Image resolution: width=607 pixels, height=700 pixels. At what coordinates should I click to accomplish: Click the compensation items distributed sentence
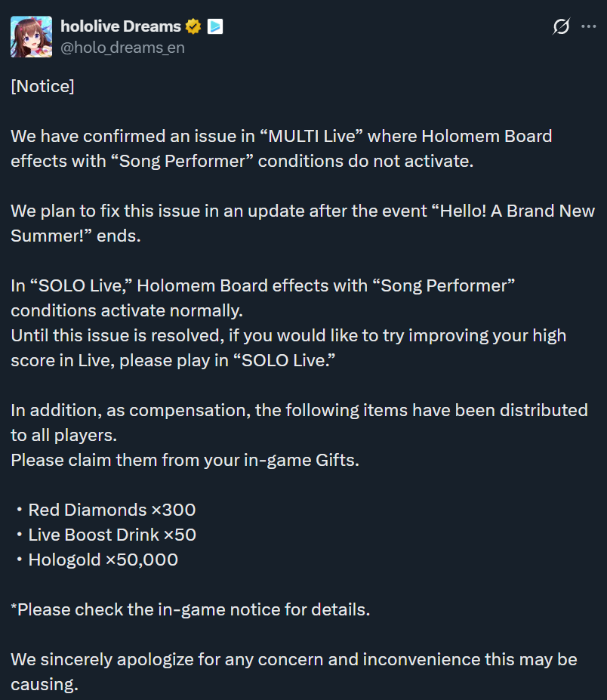[299, 423]
